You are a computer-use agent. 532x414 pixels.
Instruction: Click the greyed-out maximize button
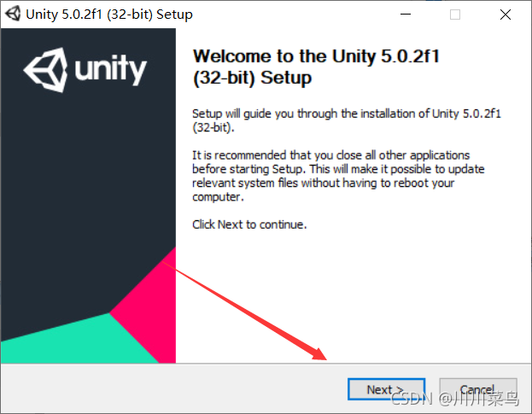point(455,15)
